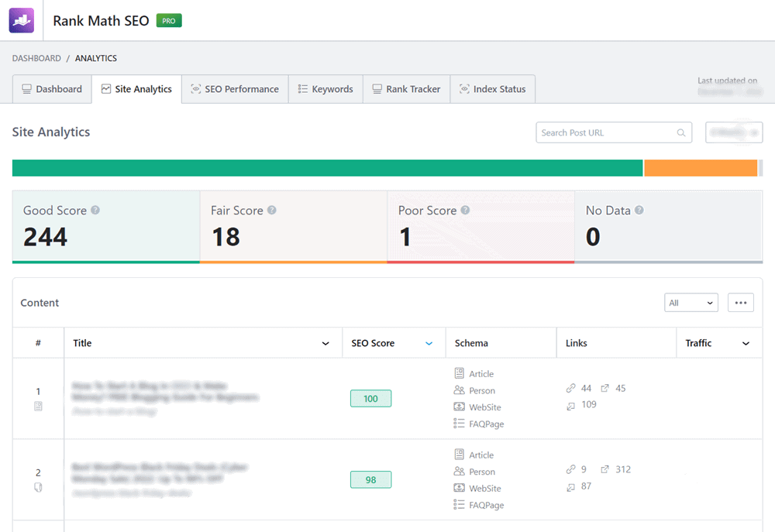The image size is (775, 532).
Task: Click the Poor Score help icon
Action: (465, 210)
